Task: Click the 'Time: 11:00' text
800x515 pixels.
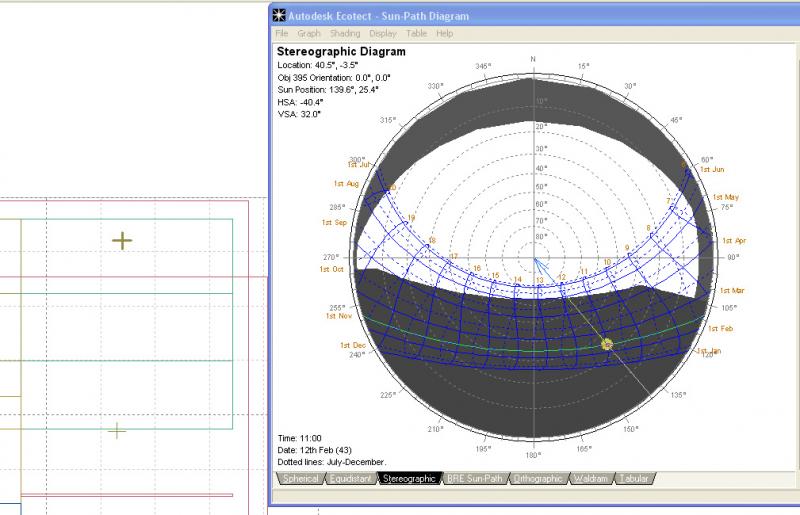Action: coord(299,438)
